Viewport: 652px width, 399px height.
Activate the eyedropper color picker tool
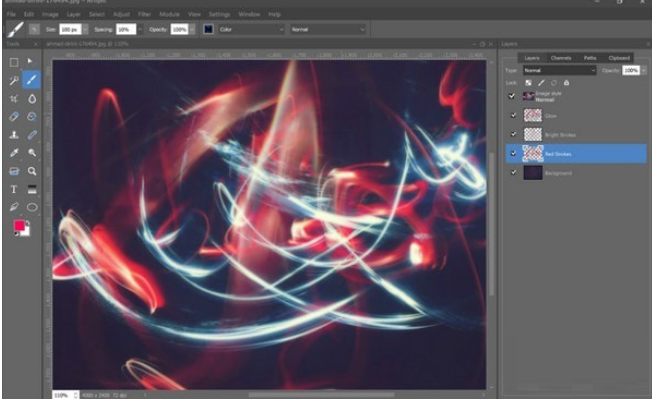14,153
